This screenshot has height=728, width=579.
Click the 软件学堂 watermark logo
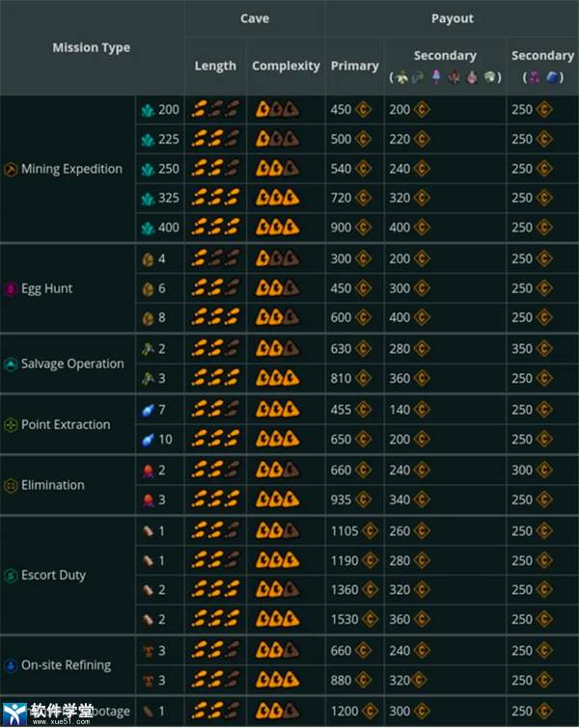(x=48, y=712)
